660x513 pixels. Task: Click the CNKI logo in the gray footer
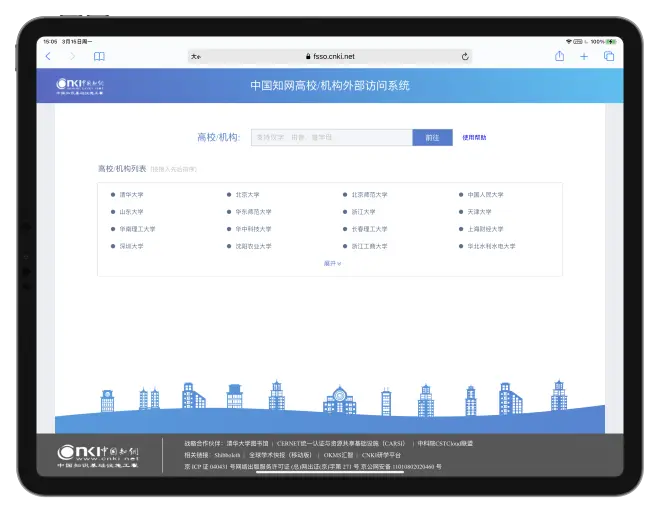coord(98,456)
